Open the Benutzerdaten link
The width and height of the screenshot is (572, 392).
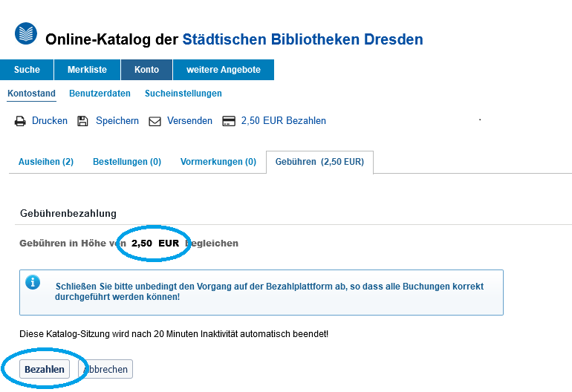[100, 94]
